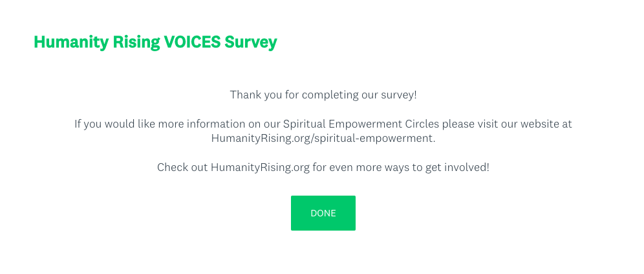This screenshot has width=644, height=274.
Task: Click the words get involved!
Action: [x=458, y=167]
